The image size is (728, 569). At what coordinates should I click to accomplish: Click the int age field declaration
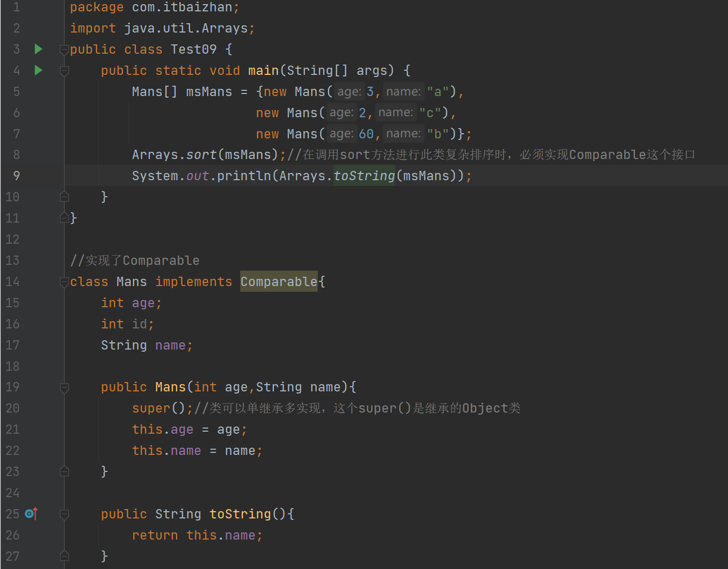click(131, 303)
